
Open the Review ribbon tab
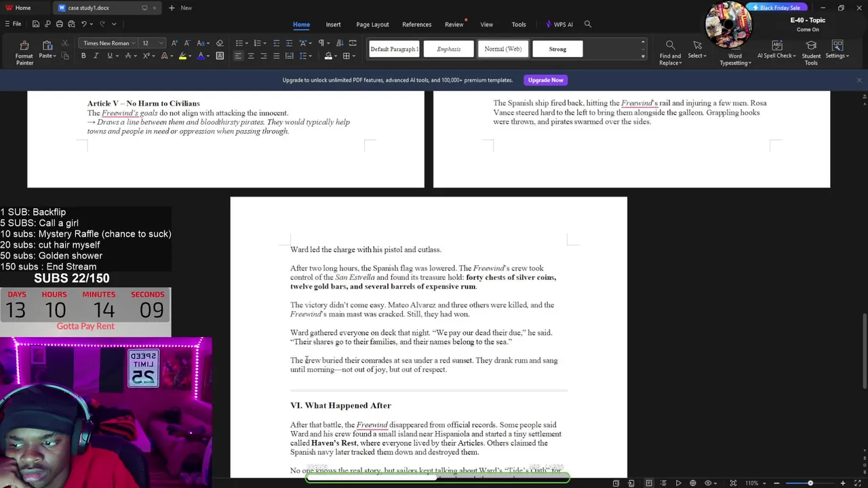454,24
